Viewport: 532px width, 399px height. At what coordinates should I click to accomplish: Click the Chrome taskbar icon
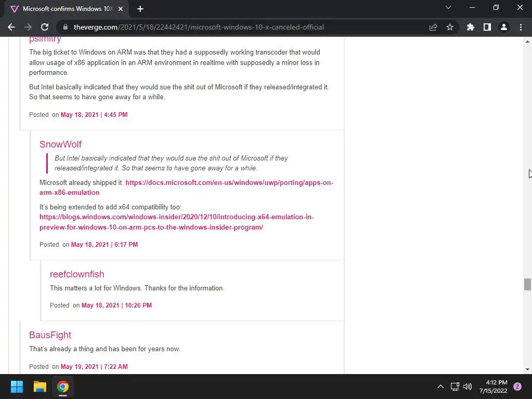(63, 387)
